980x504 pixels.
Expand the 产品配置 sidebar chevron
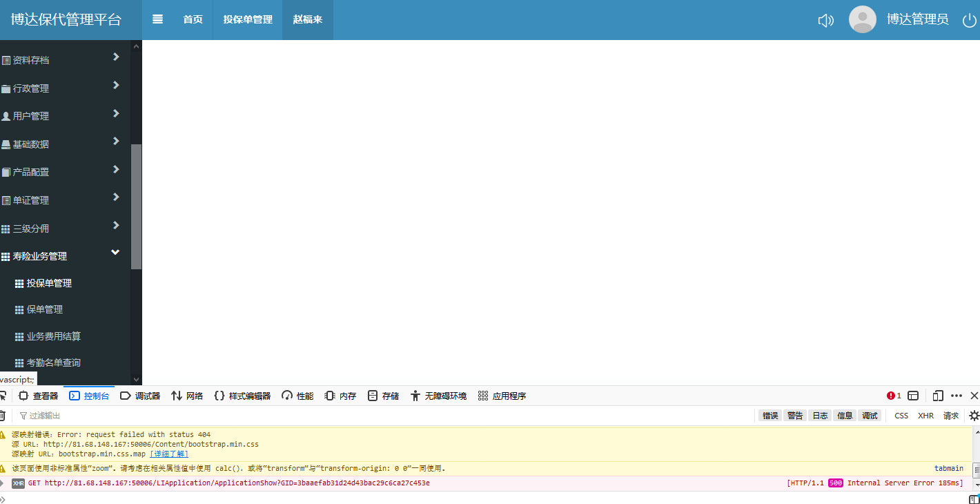pos(116,169)
